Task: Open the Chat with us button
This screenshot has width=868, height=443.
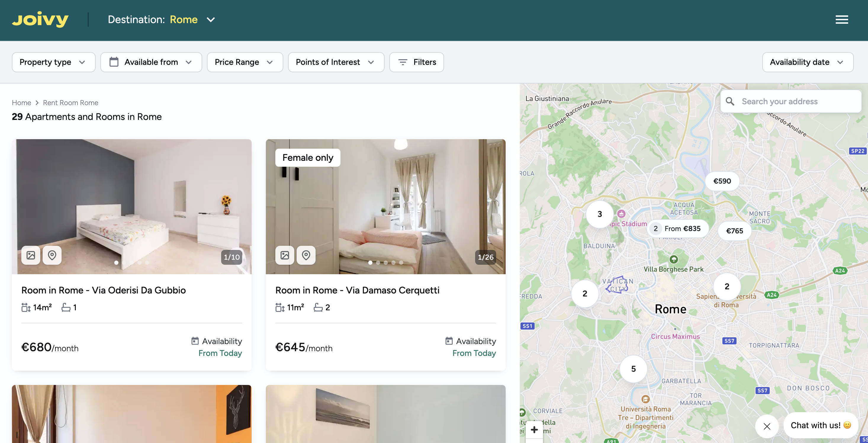Action: (820, 425)
